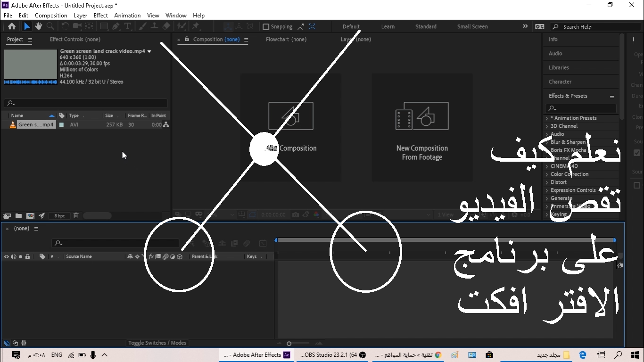Open the Animation menu

pyautogui.click(x=127, y=16)
